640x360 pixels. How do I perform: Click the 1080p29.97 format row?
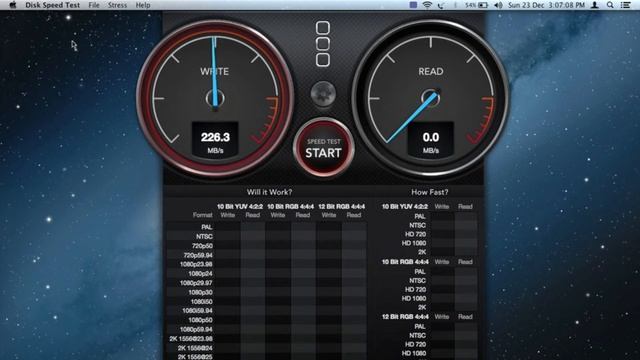267,283
